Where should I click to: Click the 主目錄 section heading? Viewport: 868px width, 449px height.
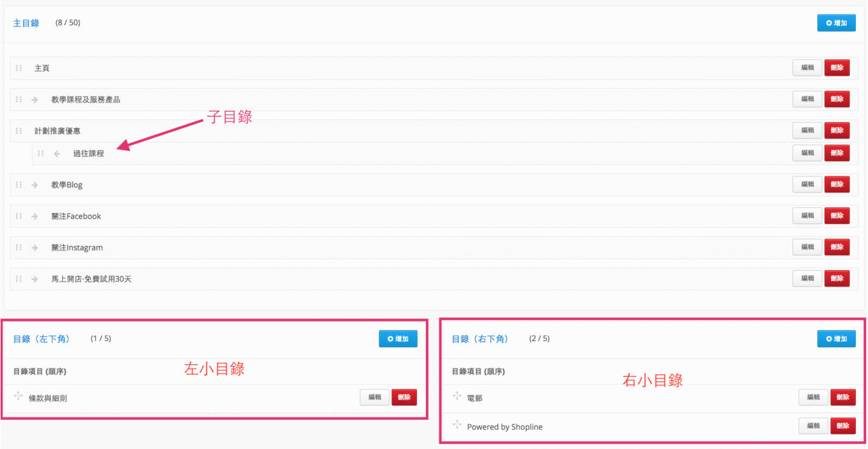[26, 23]
